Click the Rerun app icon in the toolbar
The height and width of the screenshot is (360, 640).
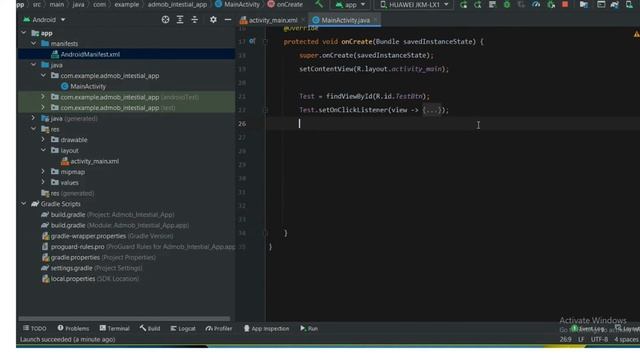click(463, 5)
